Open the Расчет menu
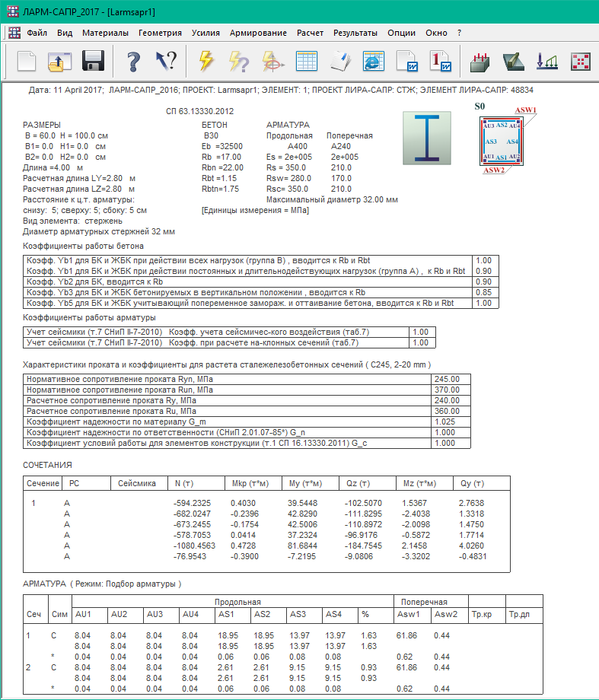The height and width of the screenshot is (700, 599). point(310,33)
